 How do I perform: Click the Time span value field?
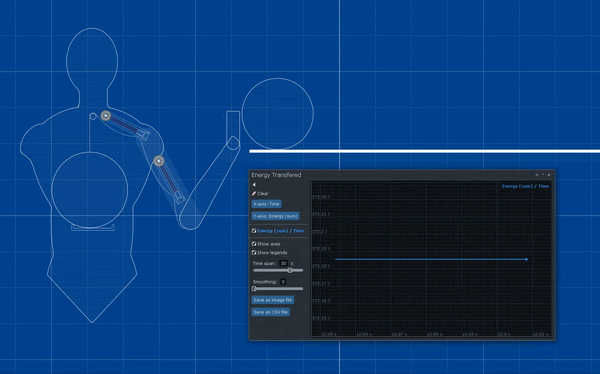tap(283, 263)
